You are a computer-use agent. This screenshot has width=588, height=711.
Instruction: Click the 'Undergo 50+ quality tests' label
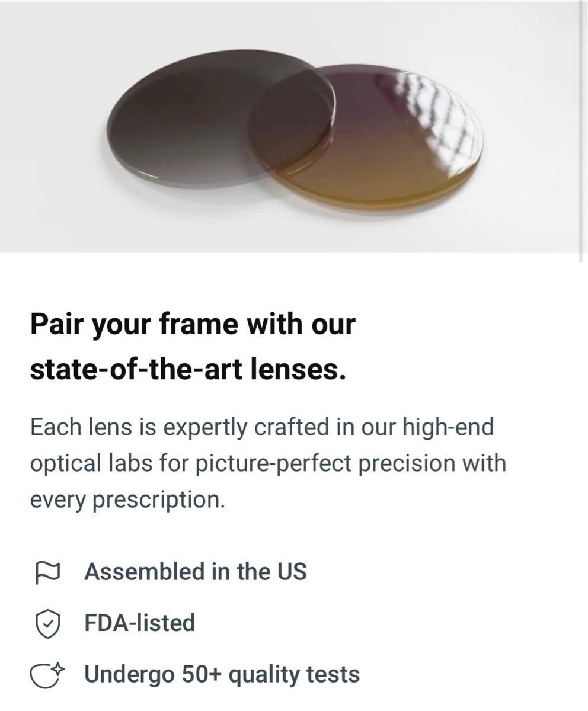[222, 674]
